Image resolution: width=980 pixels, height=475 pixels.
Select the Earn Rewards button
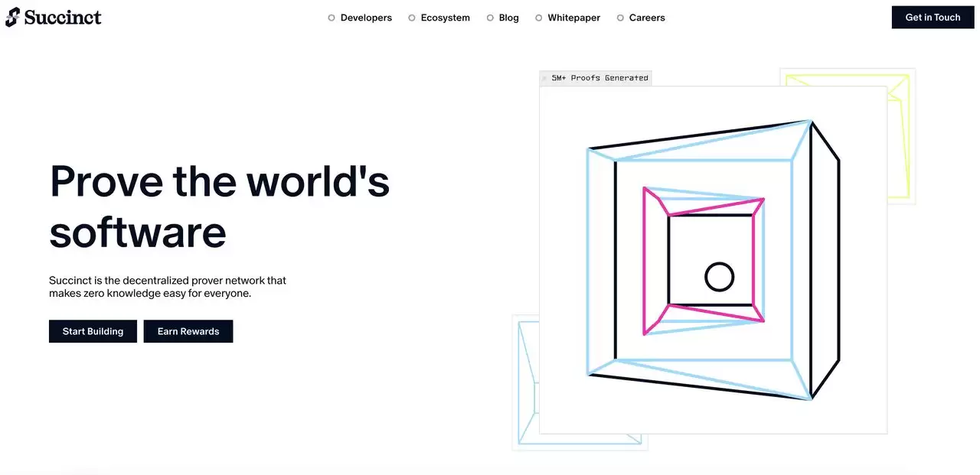tap(188, 331)
